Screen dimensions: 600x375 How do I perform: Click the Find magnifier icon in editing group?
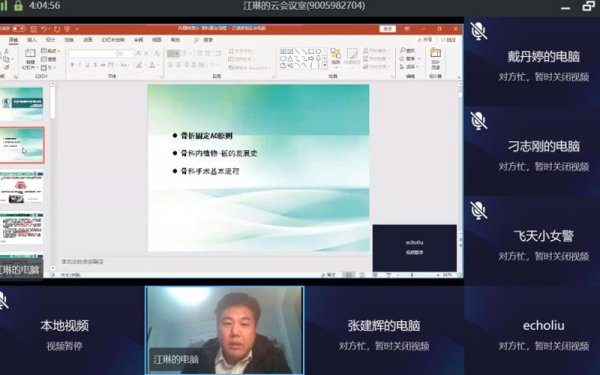407,50
